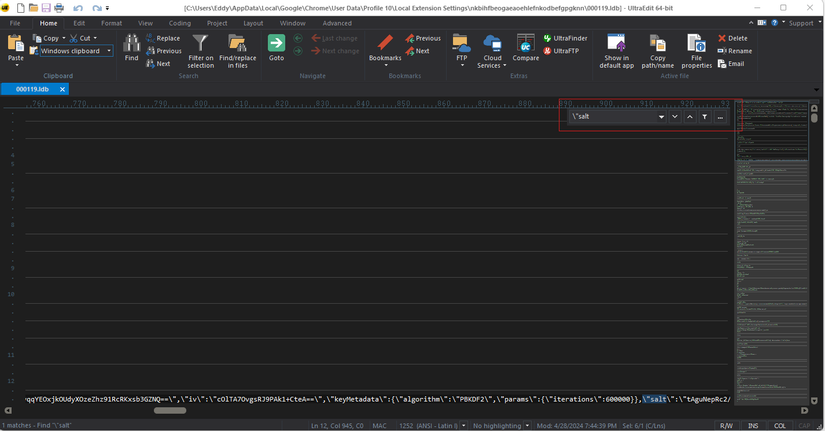This screenshot has width=825, height=431.
Task: Launch UltraFTP
Action: 561,51
